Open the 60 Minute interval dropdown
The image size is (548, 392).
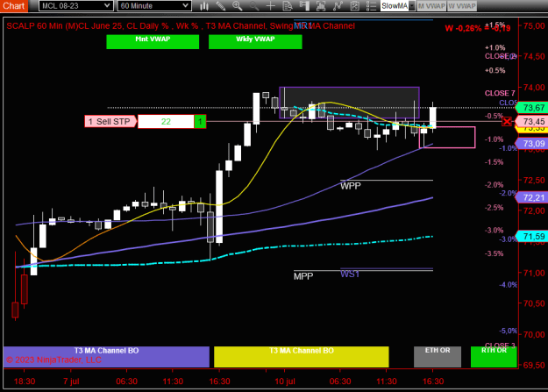(x=154, y=6)
